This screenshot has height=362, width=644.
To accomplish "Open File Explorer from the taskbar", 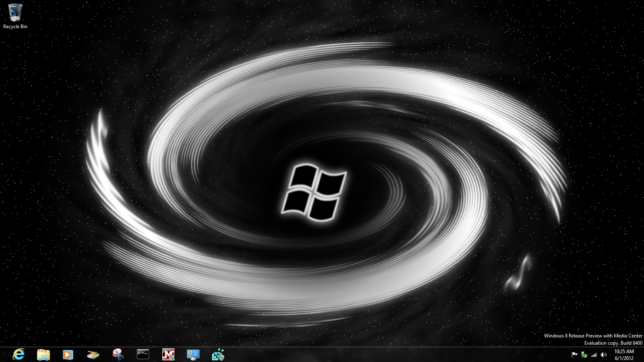I will [x=43, y=354].
